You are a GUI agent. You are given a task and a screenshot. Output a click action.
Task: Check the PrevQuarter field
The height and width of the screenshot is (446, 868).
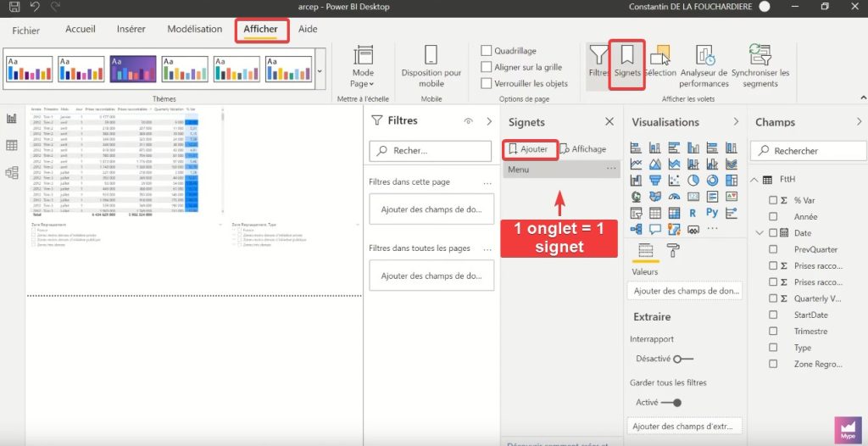click(773, 249)
